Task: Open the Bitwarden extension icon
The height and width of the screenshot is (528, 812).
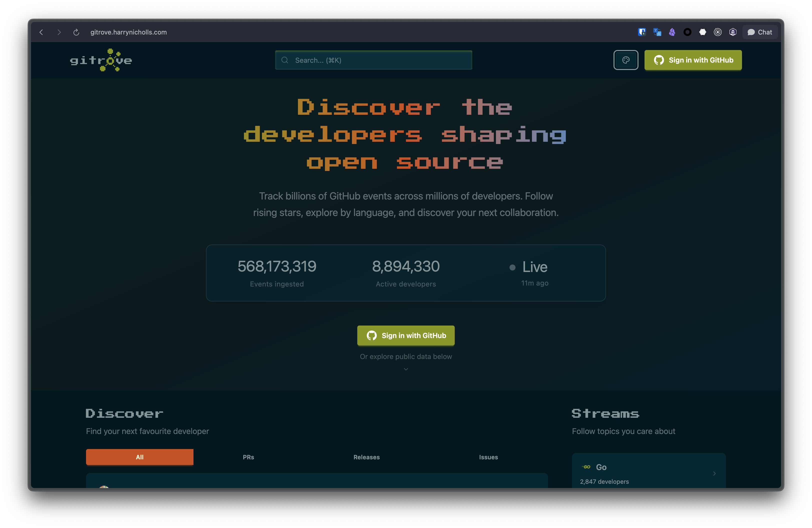Action: point(642,32)
